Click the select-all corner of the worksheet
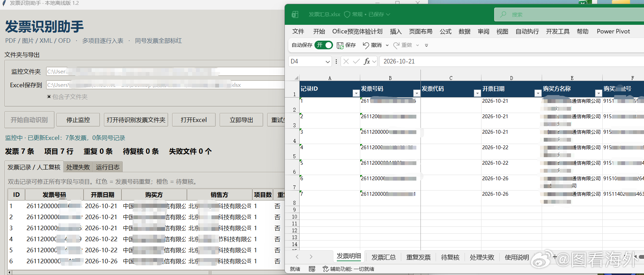The width and height of the screenshot is (644, 275). [x=296, y=78]
